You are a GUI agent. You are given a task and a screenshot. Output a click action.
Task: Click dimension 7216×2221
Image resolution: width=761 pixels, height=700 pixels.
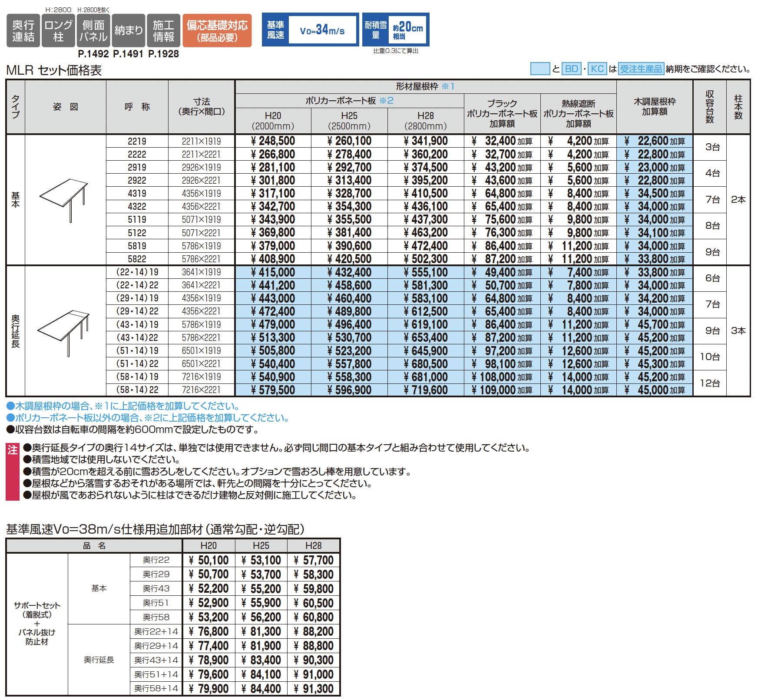tap(201, 390)
